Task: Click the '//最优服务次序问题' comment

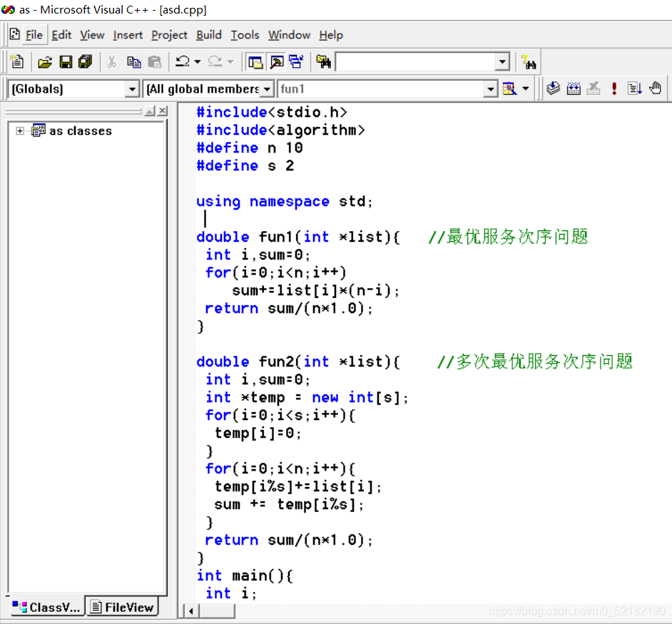Action: tap(509, 237)
